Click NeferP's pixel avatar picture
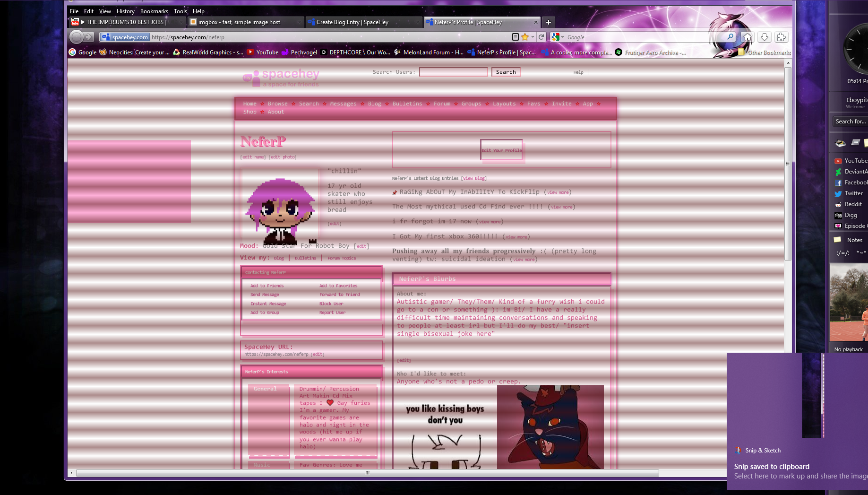 tap(281, 207)
